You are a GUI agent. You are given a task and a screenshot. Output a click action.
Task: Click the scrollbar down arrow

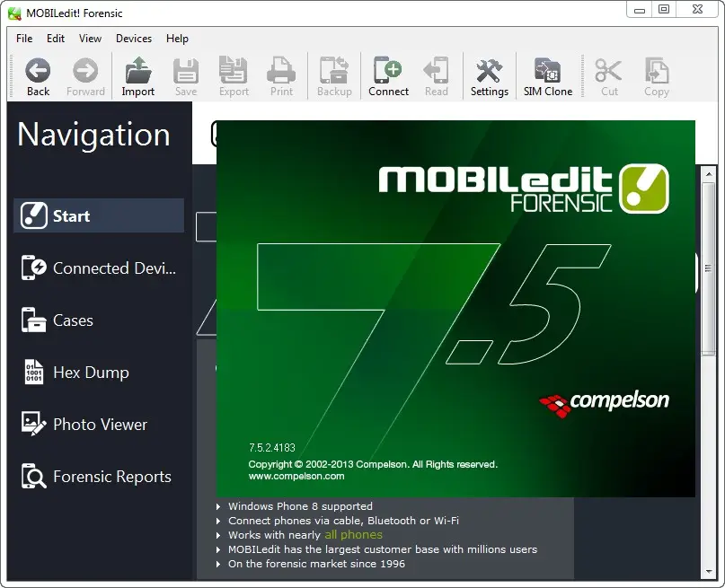tap(708, 572)
